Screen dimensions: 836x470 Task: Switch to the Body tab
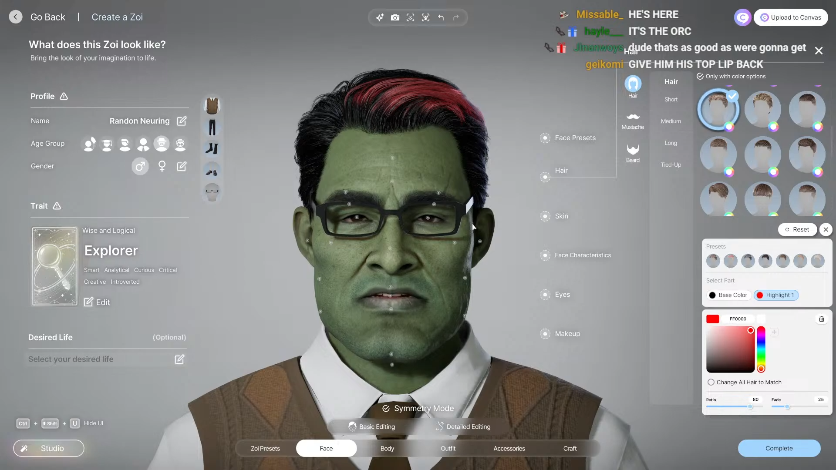pos(387,448)
